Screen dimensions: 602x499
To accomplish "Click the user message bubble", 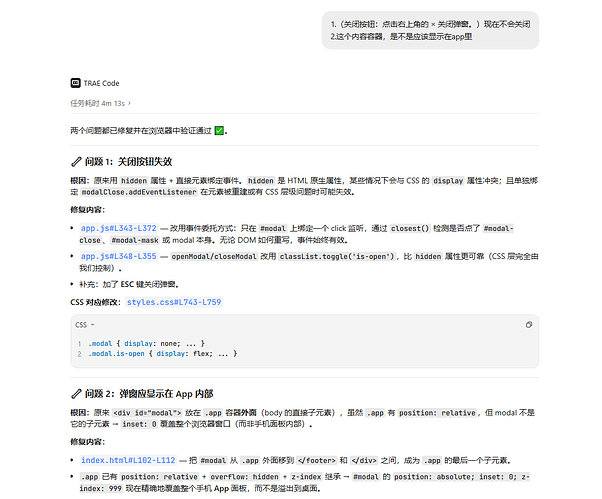I will 430,30.
